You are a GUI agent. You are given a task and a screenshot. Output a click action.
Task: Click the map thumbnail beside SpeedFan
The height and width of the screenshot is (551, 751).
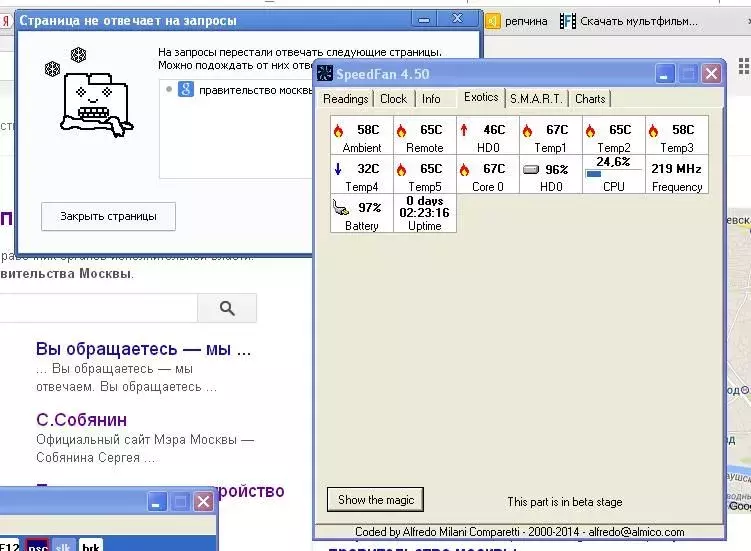point(739,359)
